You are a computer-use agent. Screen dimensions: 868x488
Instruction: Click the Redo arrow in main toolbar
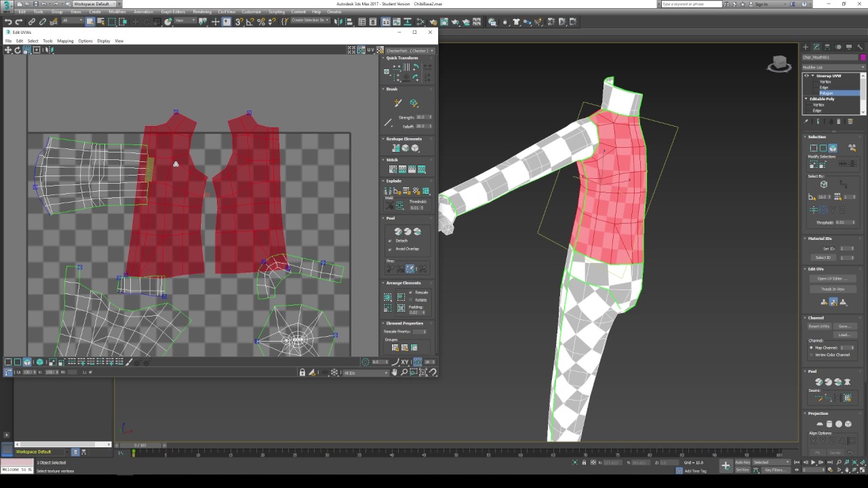pyautogui.click(x=19, y=22)
